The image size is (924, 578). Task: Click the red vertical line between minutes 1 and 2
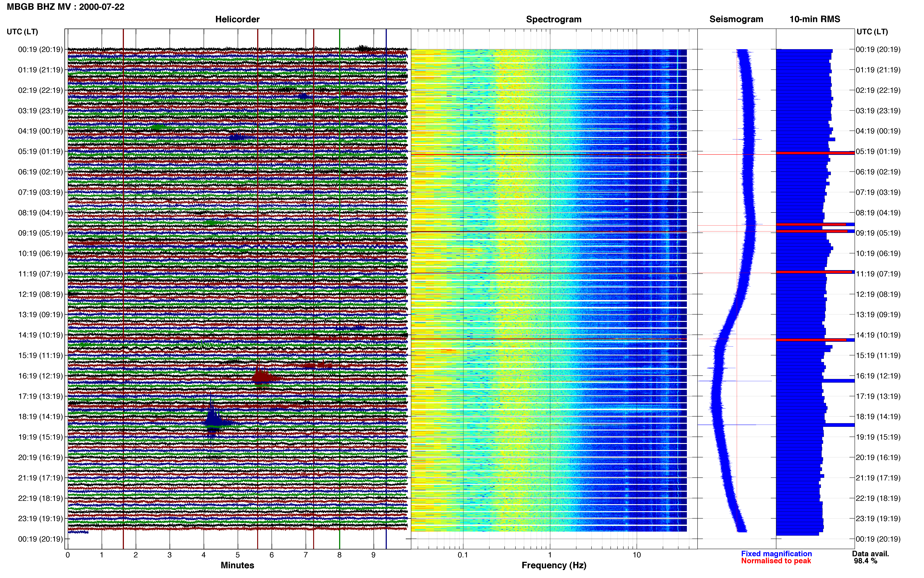click(x=123, y=289)
